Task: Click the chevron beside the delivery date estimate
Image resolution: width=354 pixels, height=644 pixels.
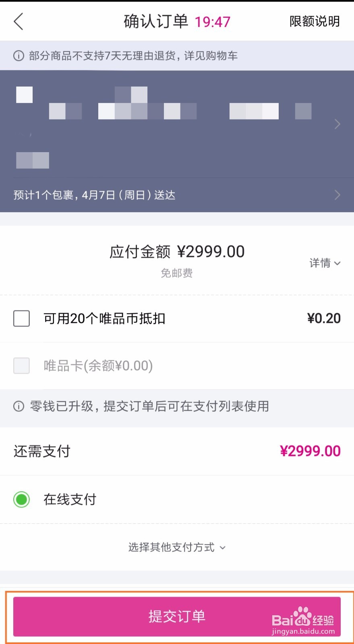Action: pyautogui.click(x=337, y=195)
